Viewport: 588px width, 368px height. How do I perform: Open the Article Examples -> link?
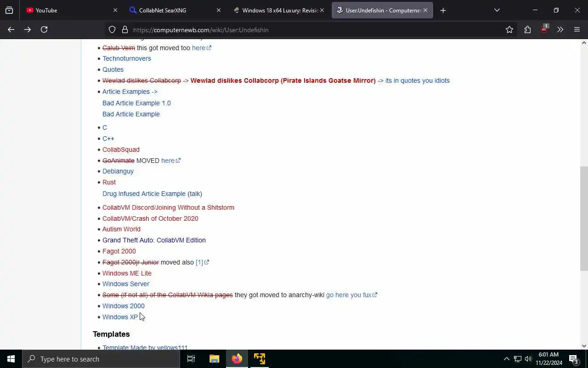coord(130,92)
